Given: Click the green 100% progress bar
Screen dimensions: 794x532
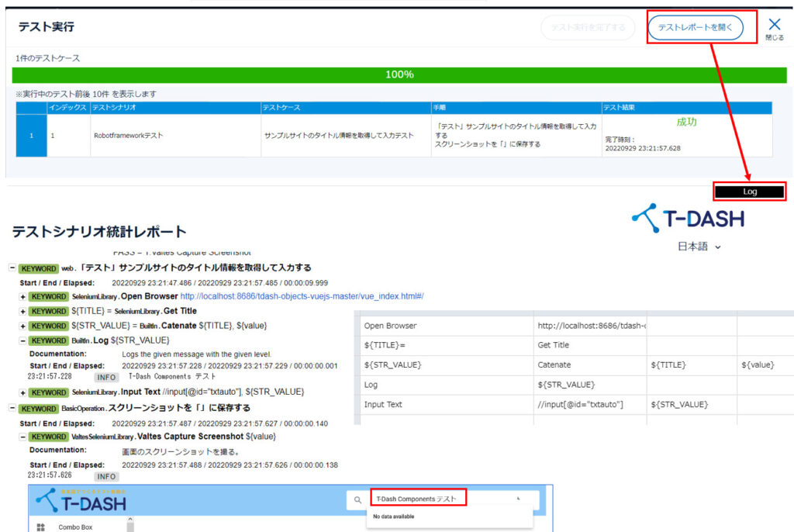Looking at the screenshot, I should click(399, 74).
